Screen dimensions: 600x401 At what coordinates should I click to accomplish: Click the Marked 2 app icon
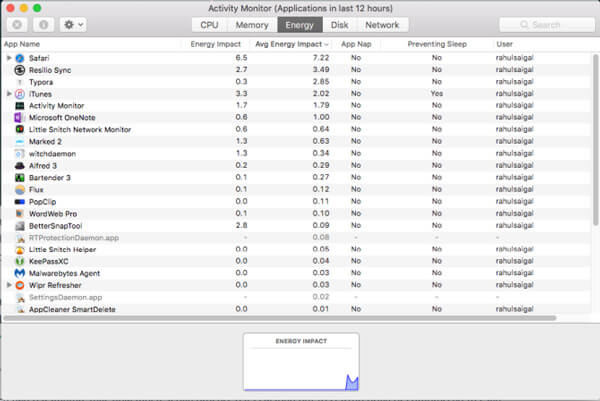(x=20, y=142)
